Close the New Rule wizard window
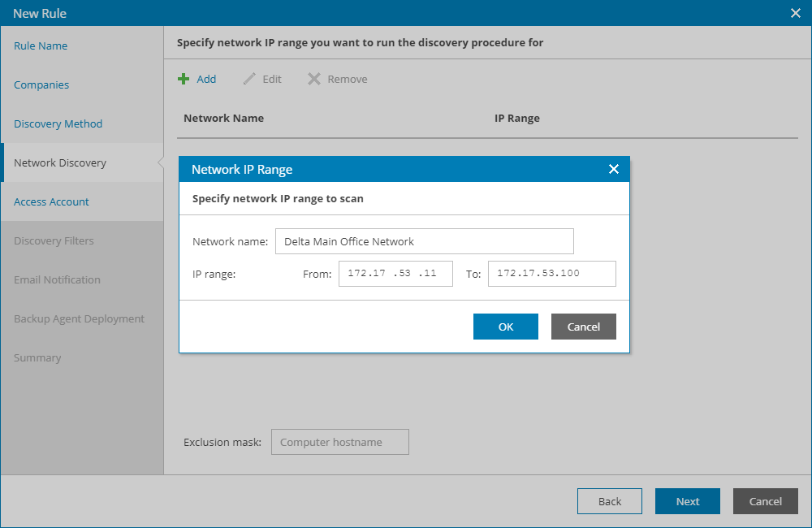 [x=796, y=13]
